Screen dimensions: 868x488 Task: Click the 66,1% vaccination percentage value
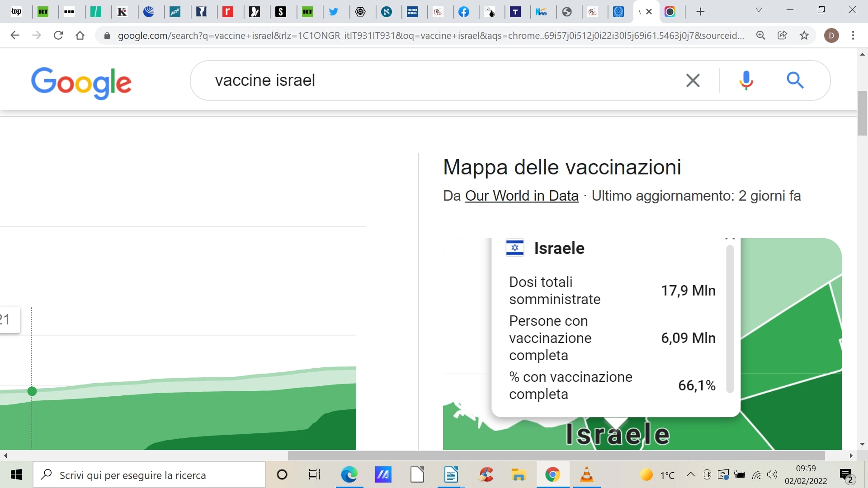(x=697, y=385)
